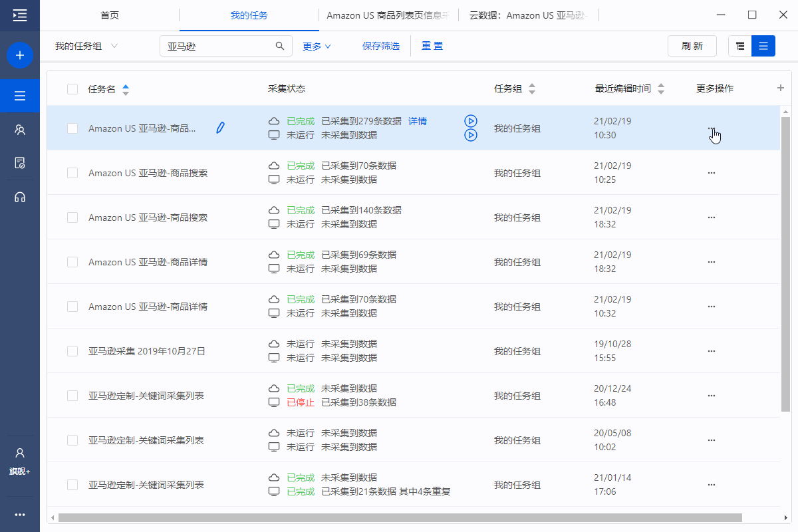Open the Amazon US 商品列表页信息 tab

[x=388, y=15]
